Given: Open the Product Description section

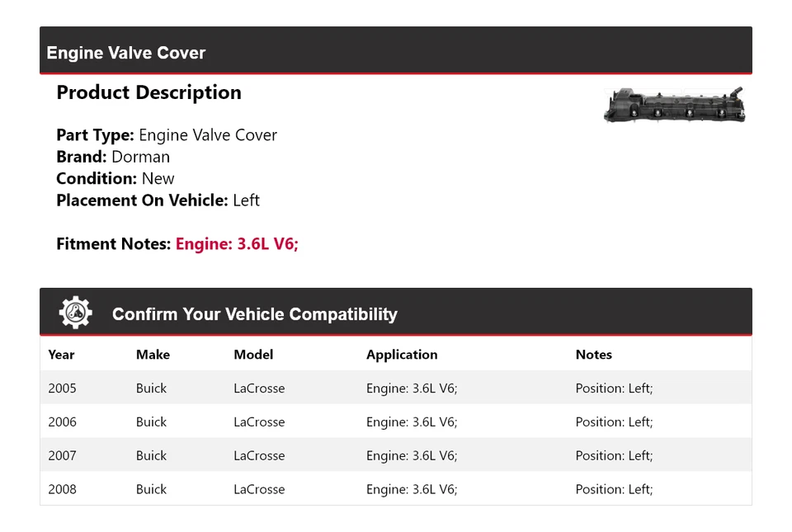Looking at the screenshot, I should click(x=149, y=92).
